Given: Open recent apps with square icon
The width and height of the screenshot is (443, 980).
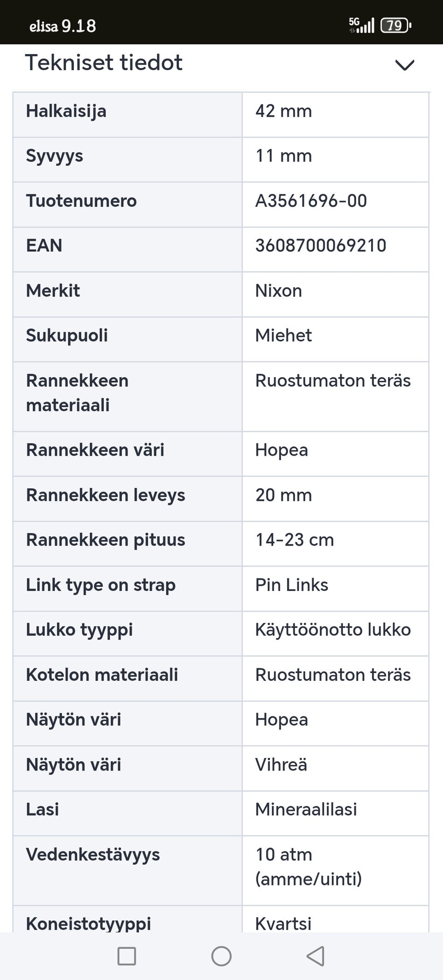Looking at the screenshot, I should tap(127, 956).
